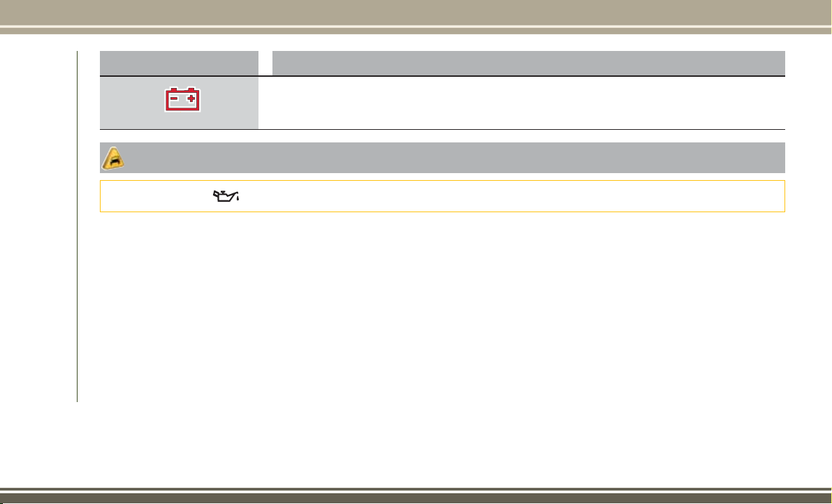
Task: Select the wide right gray table header cell
Action: coord(529,63)
